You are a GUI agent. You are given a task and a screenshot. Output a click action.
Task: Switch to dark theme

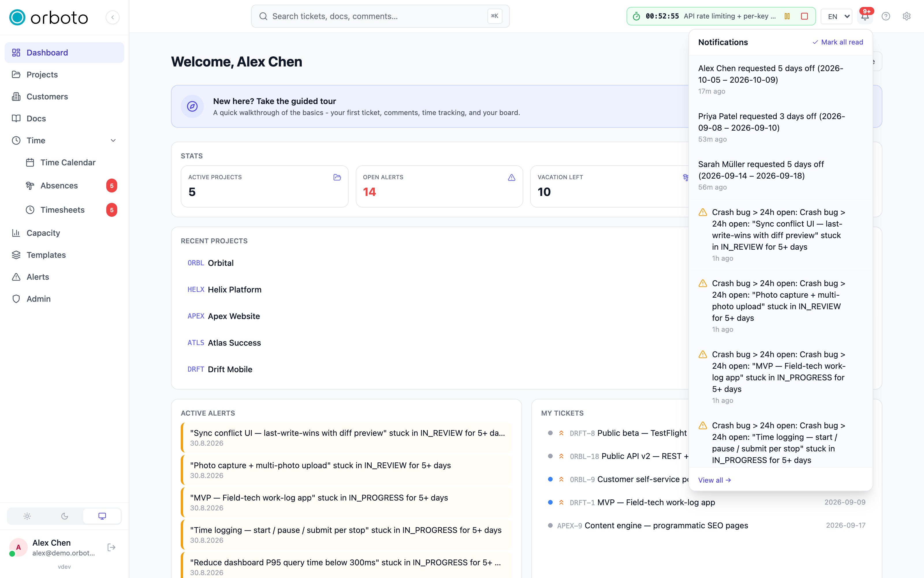pyautogui.click(x=64, y=516)
